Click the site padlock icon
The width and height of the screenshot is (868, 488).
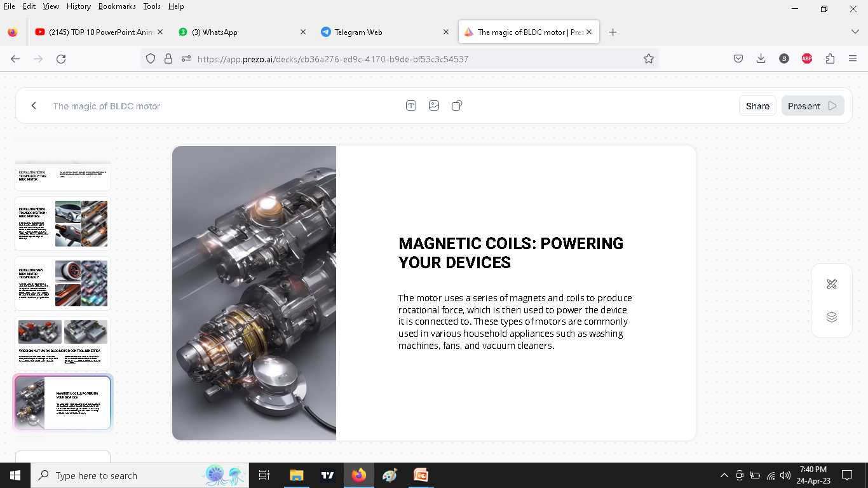[168, 58]
